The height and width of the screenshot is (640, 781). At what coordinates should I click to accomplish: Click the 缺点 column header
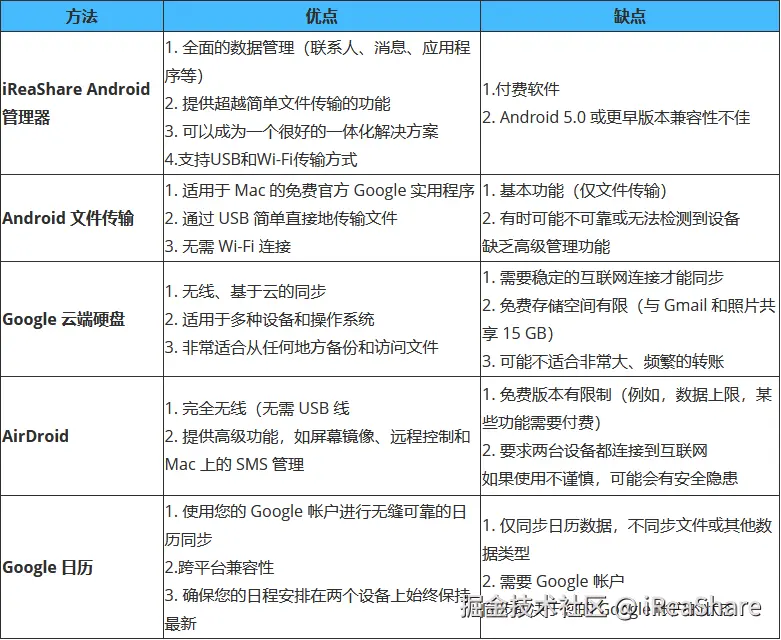click(630, 16)
